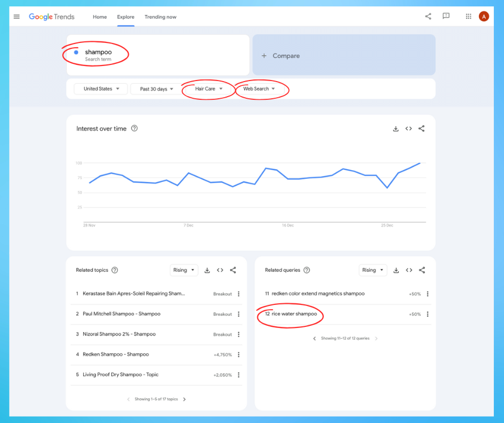The height and width of the screenshot is (423, 504).
Task: Switch to the Trending now tab
Action: click(160, 17)
